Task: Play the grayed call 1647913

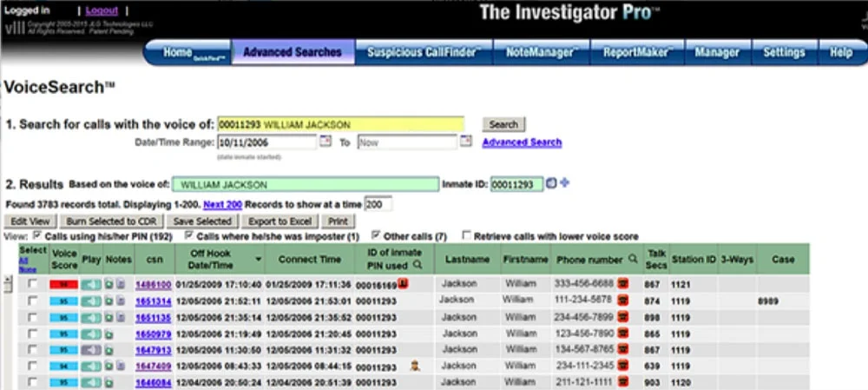Action: 91,350
